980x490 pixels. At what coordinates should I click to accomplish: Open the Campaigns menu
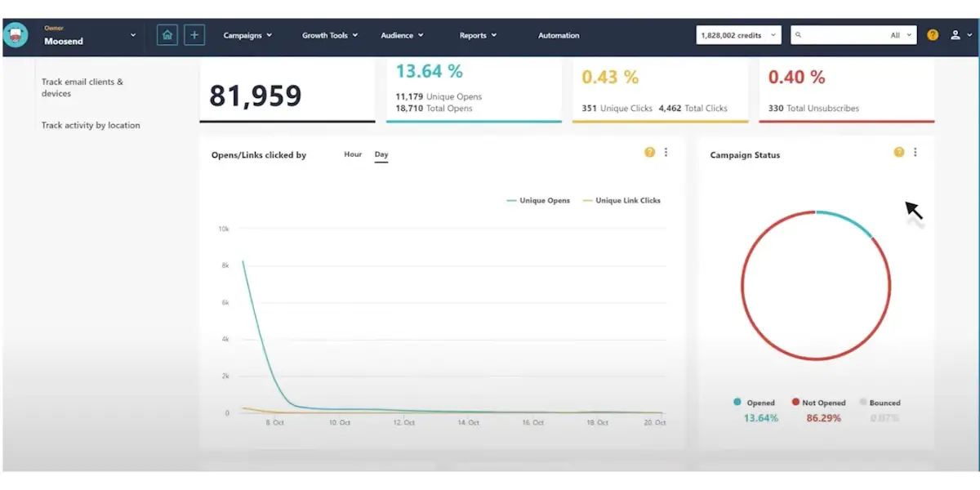tap(247, 36)
